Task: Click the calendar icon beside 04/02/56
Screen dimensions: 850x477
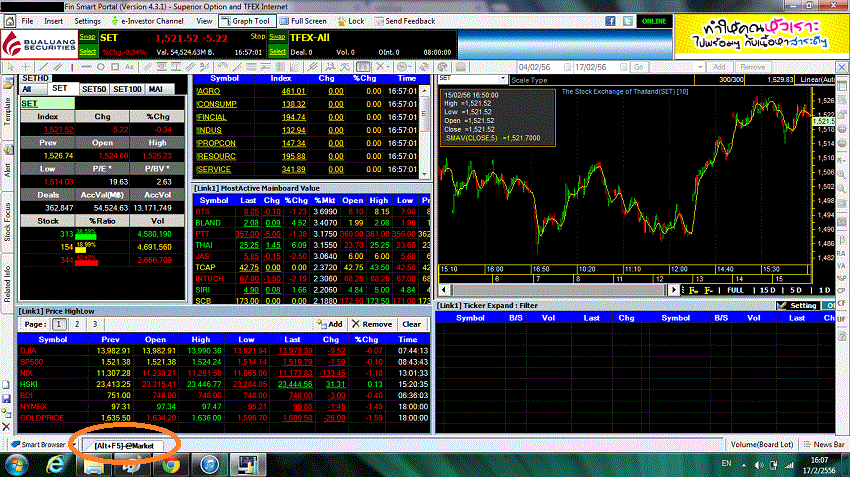Action: coord(568,67)
